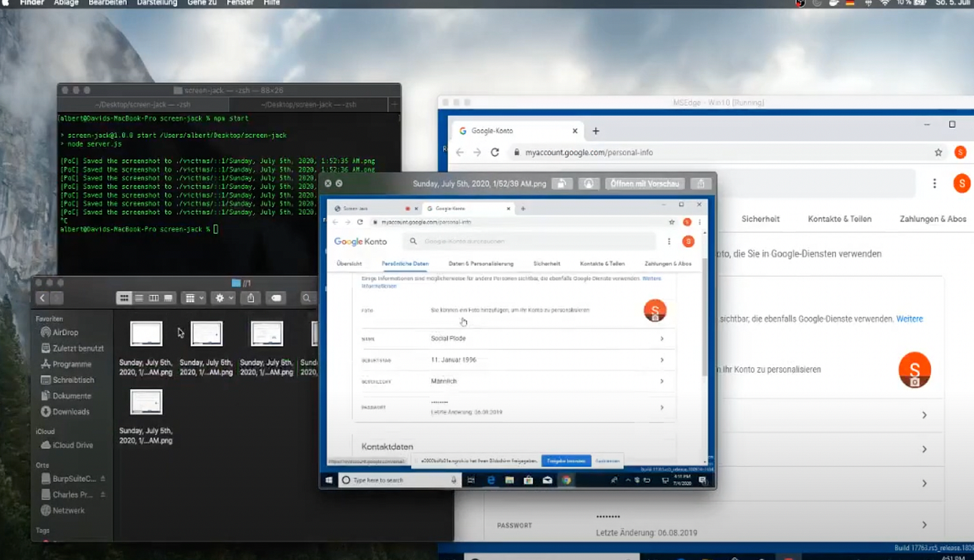Click the Weitere link in VM window

(909, 318)
